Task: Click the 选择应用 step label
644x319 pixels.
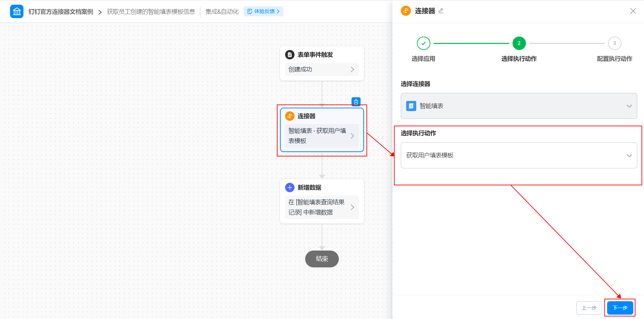Action: coord(423,59)
